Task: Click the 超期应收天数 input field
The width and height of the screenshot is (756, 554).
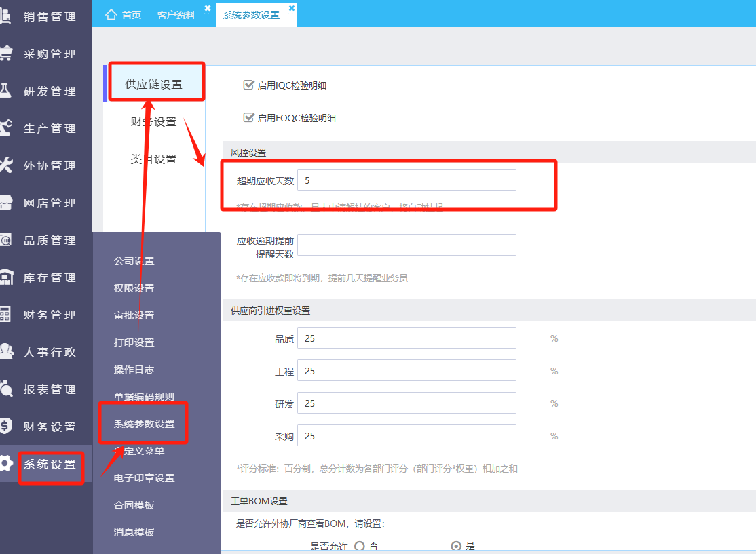Action: click(x=407, y=180)
